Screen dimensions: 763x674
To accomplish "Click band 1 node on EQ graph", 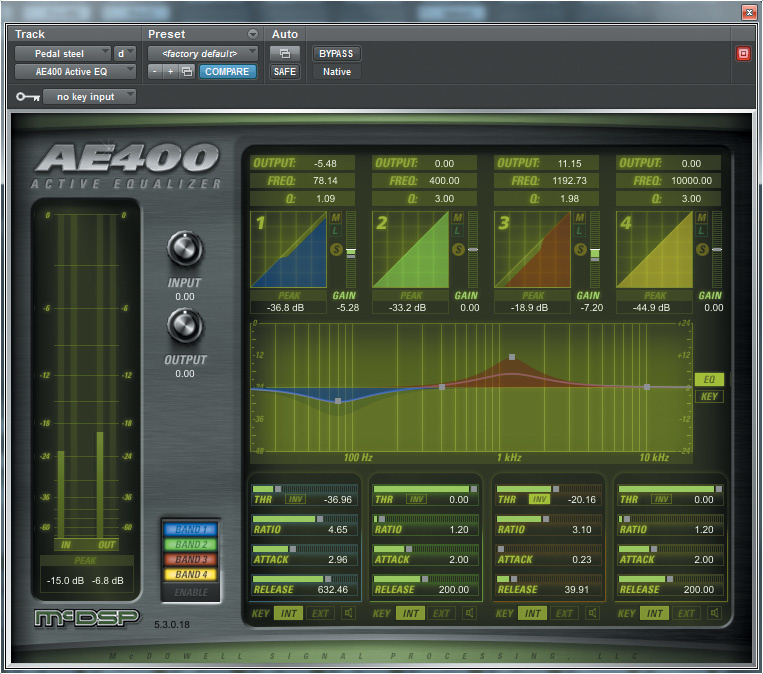I will 338,401.
